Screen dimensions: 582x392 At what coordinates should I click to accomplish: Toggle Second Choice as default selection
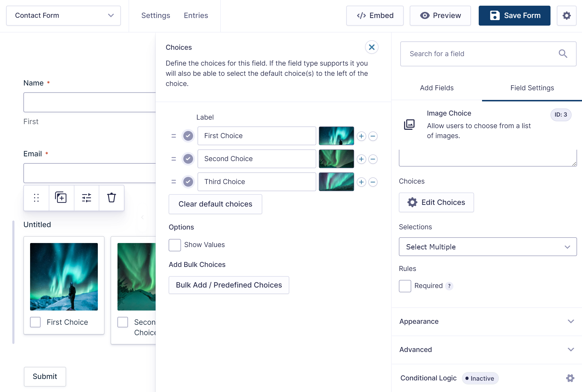click(x=188, y=159)
